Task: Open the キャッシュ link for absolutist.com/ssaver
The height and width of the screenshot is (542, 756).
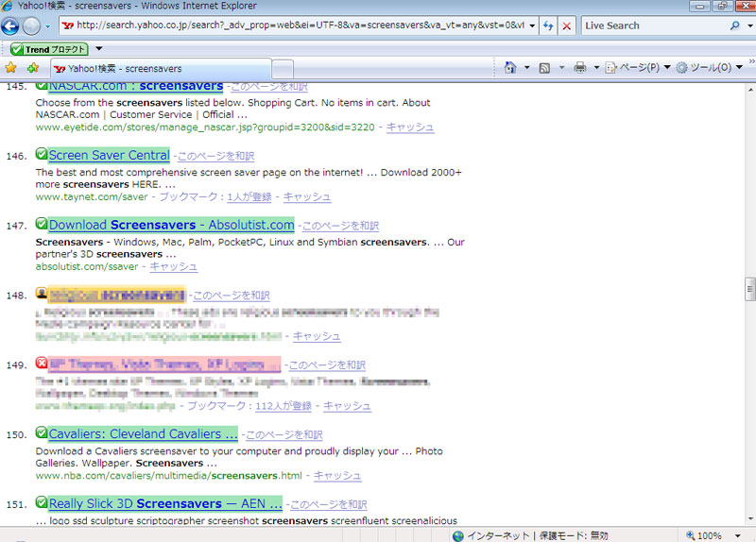Action: tap(174, 267)
